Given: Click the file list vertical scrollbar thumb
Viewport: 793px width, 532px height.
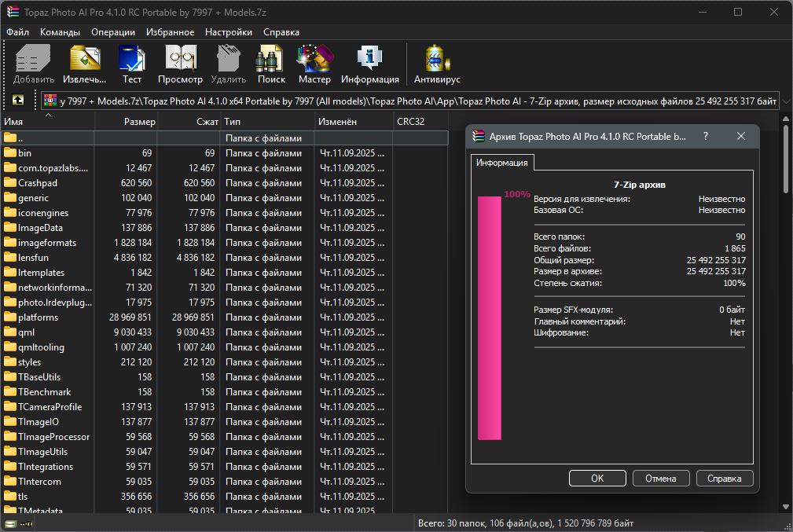Looking at the screenshot, I should click(x=786, y=158).
